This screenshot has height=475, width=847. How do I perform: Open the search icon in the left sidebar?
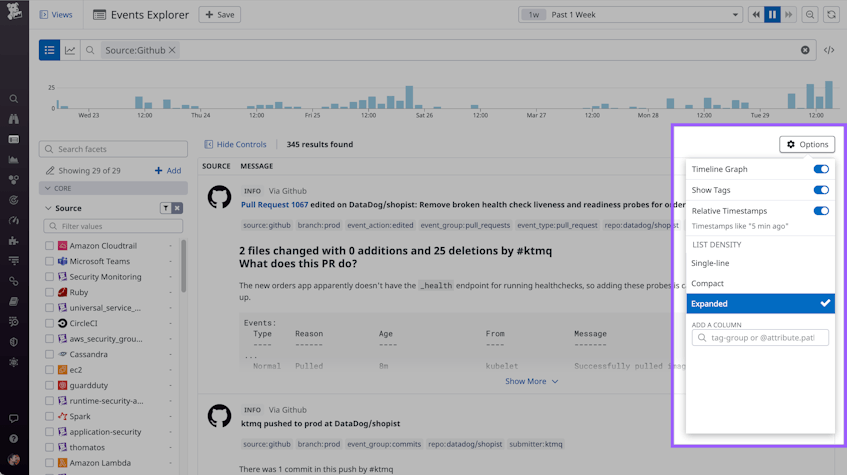coord(14,99)
